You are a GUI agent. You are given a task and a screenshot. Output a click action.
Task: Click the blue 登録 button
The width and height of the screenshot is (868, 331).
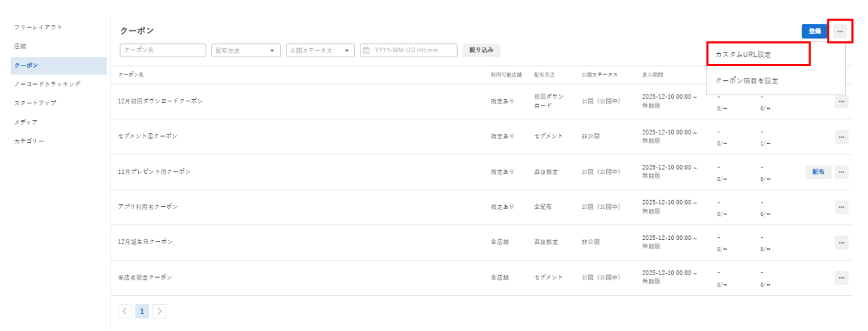click(815, 31)
